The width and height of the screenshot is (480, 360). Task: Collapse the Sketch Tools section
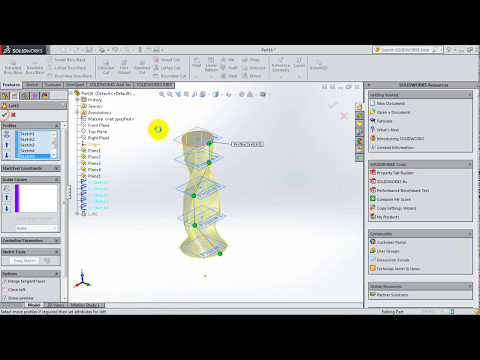click(56, 252)
